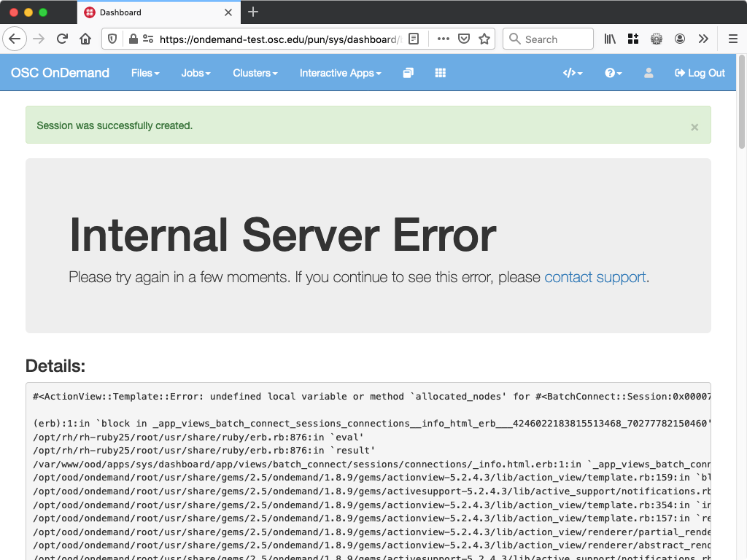Expand the Jobs dropdown menu
The height and width of the screenshot is (560, 747).
pos(196,73)
